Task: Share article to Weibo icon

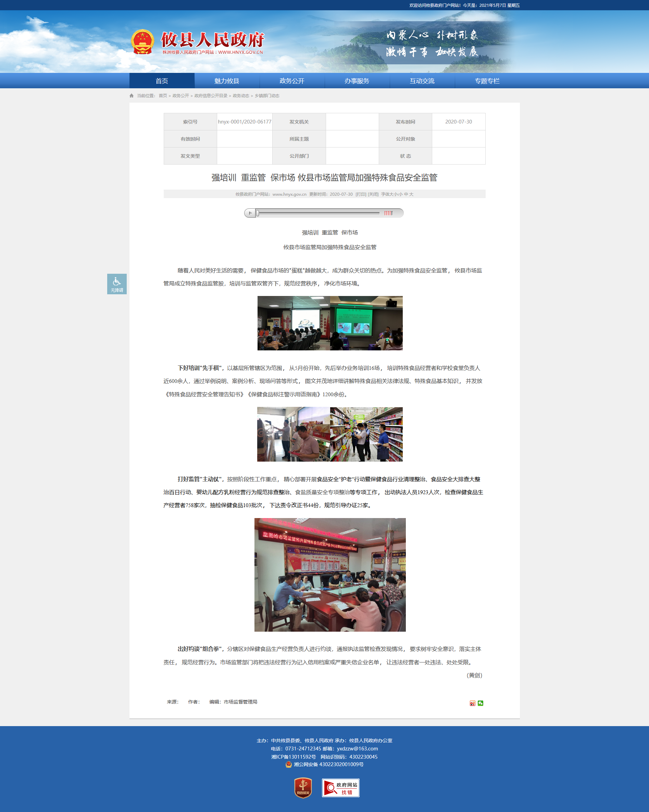Action: pyautogui.click(x=472, y=703)
